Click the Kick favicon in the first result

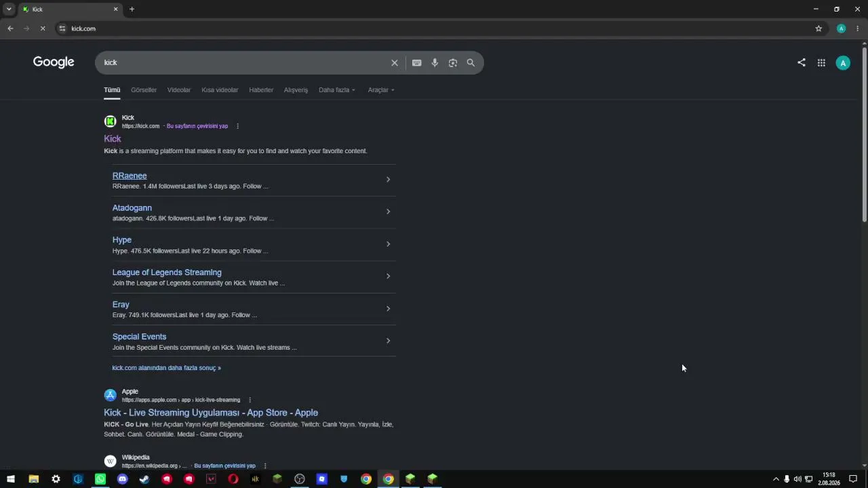point(110,121)
